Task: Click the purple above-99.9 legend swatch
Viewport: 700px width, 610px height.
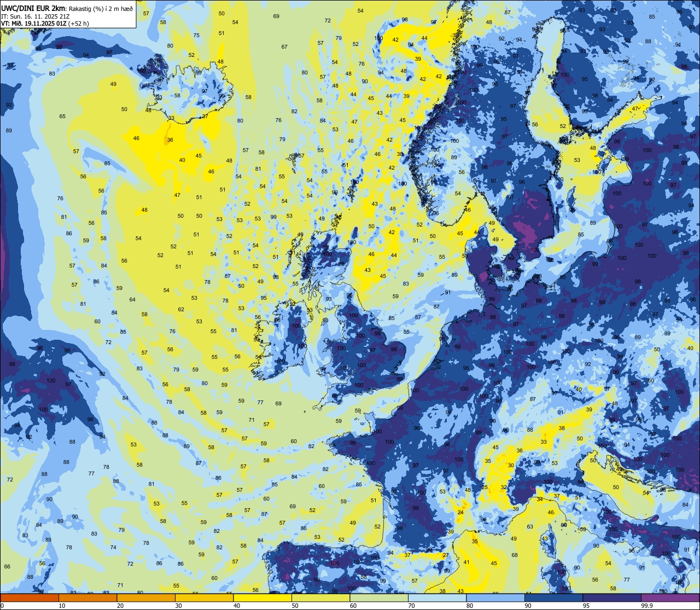Action: coord(670,598)
